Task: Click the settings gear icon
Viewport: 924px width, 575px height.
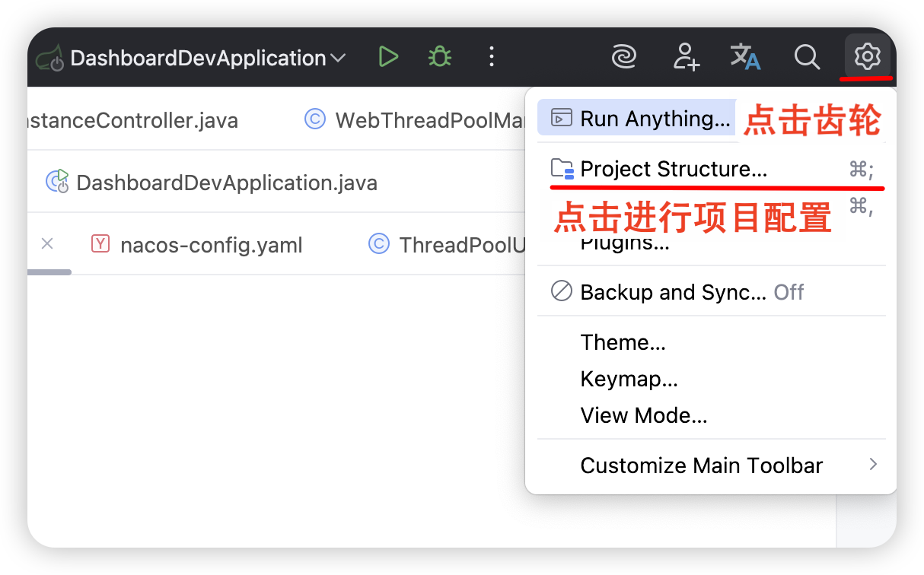Action: tap(867, 56)
